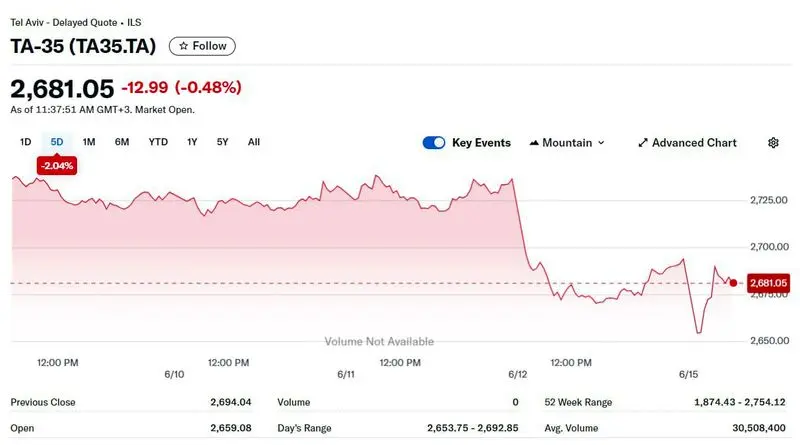Choose the All time range

click(x=254, y=142)
